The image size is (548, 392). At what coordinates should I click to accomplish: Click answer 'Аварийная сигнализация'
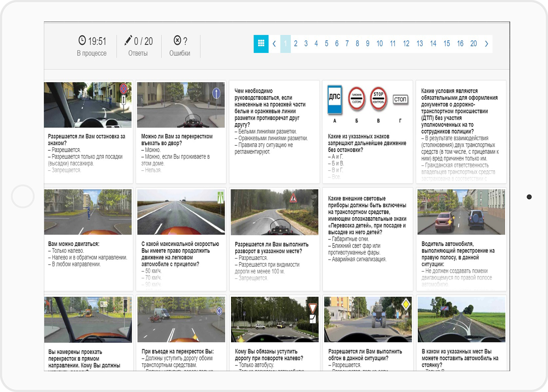pyautogui.click(x=357, y=259)
